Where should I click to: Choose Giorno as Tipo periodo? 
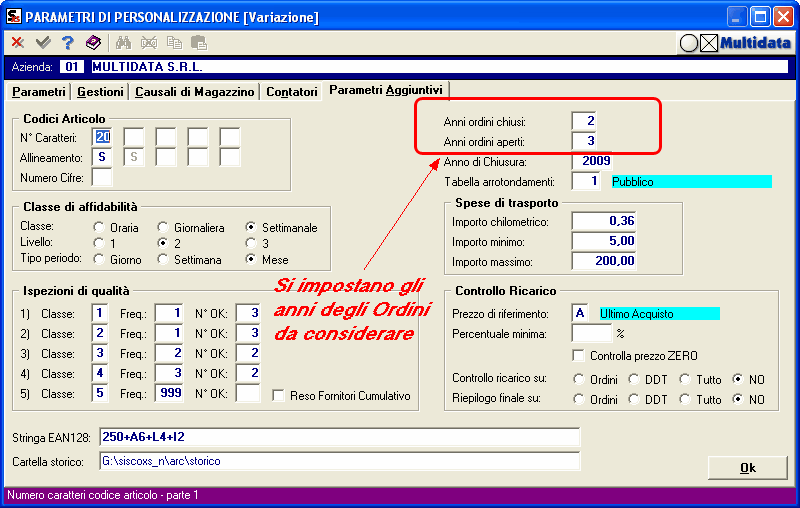pos(99,260)
